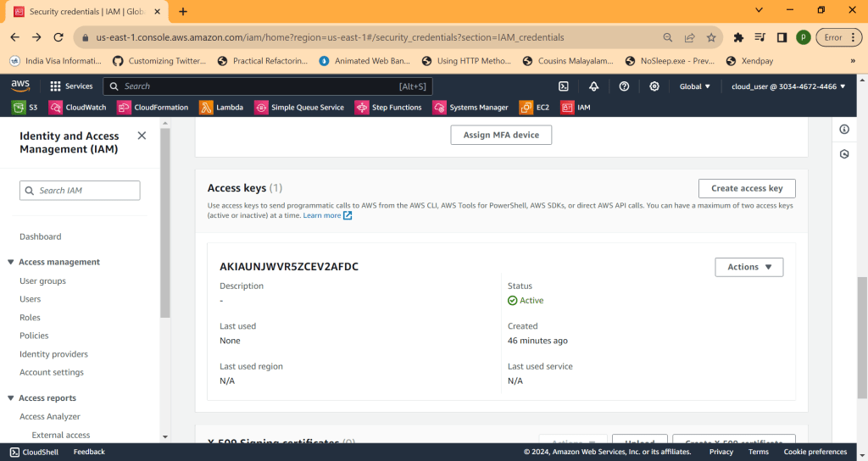Click the Create access key button
The height and width of the screenshot is (461, 868).
pyautogui.click(x=747, y=188)
